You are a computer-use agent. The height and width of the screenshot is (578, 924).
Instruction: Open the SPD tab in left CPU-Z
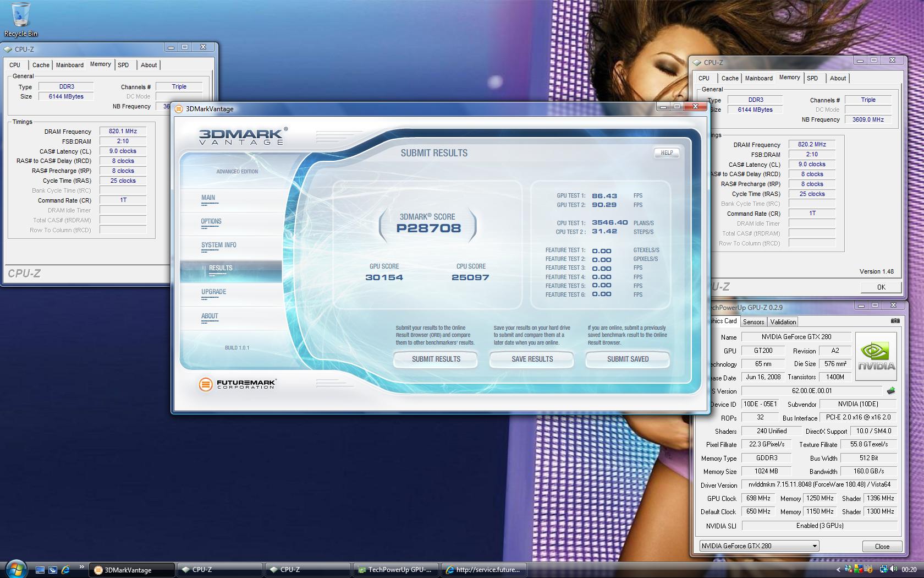pos(123,65)
